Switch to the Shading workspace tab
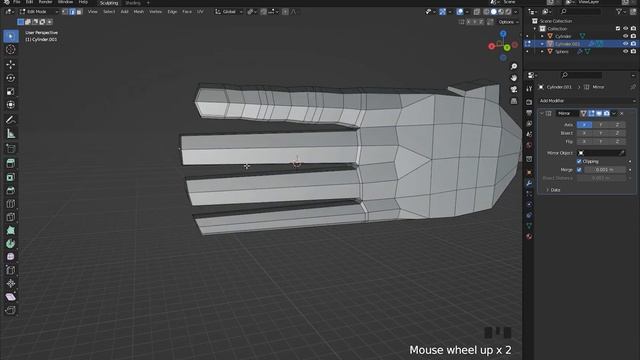The height and width of the screenshot is (360, 640). pos(133,3)
